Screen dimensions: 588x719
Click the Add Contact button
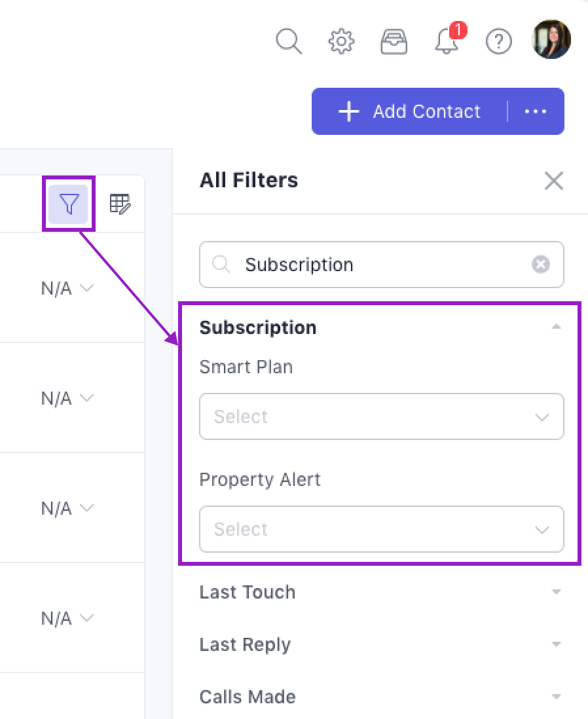click(410, 111)
